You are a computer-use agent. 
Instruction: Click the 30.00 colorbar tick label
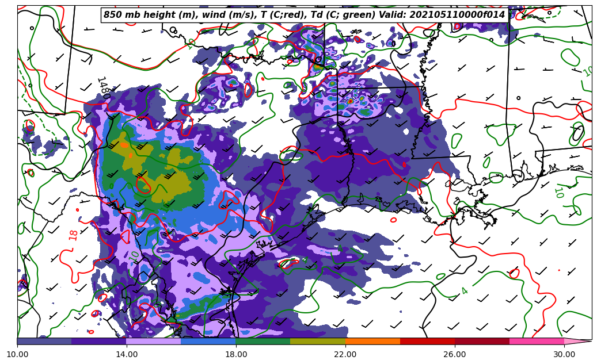pyautogui.click(x=564, y=355)
